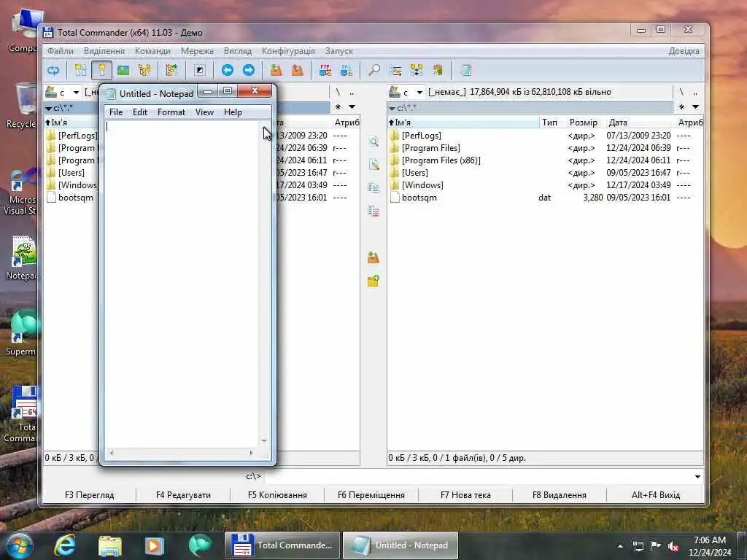Switch to Total Commander taskbar button

click(282, 545)
